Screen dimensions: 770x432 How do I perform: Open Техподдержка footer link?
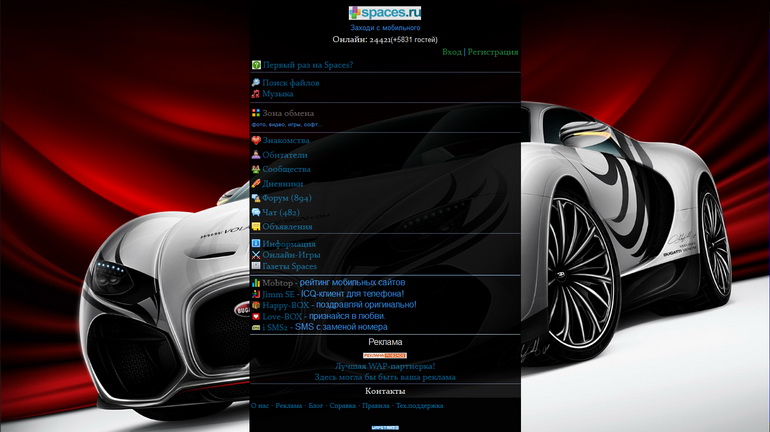(419, 405)
